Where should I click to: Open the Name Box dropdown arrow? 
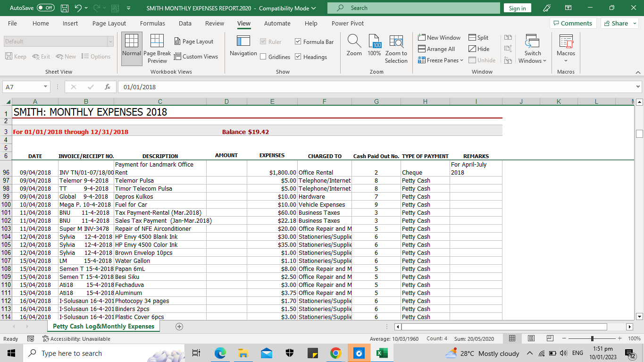point(46,87)
